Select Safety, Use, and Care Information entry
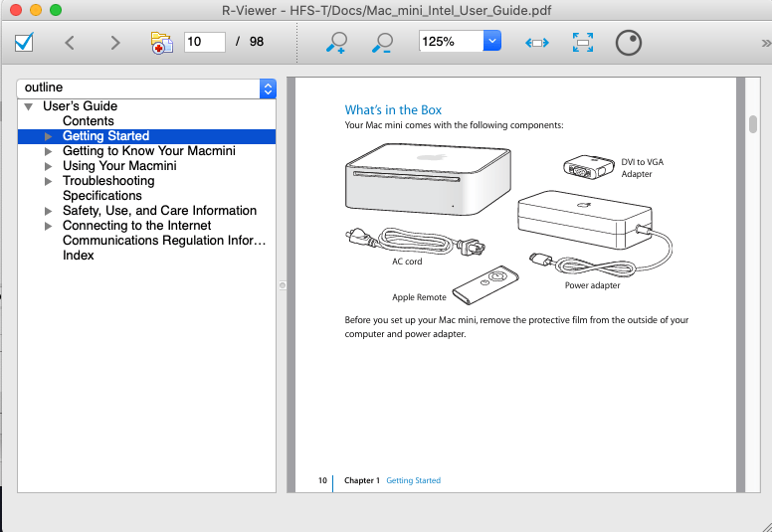772x532 pixels. 159,211
